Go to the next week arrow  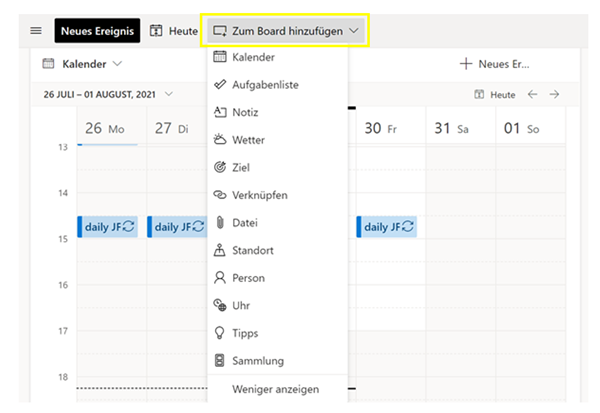(x=554, y=94)
